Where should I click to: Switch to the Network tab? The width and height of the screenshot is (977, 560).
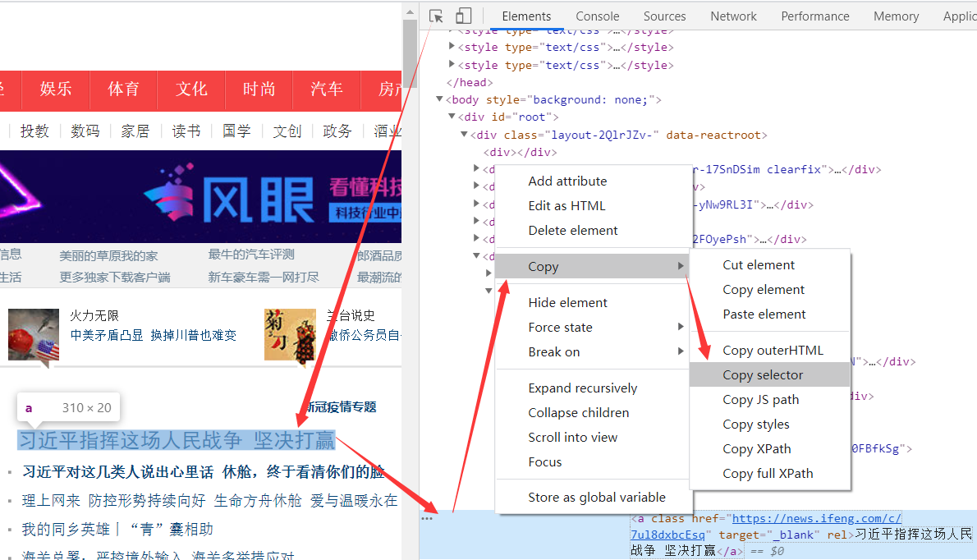pyautogui.click(x=733, y=16)
